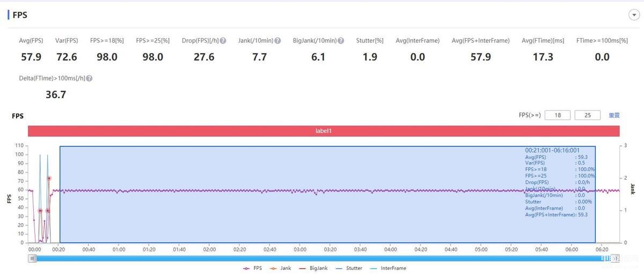Click the left handle of the timeline slider
This screenshot has width=644, height=274.
[33, 258]
